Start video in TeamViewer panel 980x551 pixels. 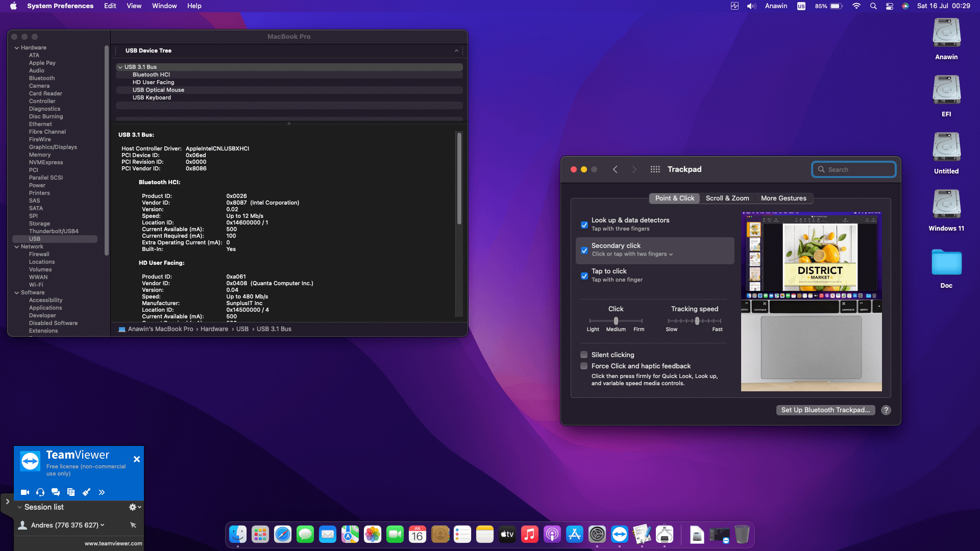point(24,492)
